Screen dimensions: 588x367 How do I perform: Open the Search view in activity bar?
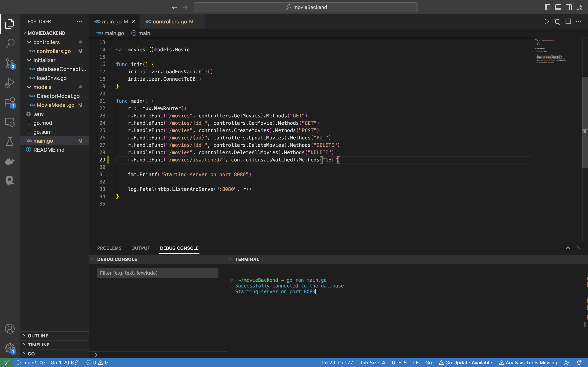pyautogui.click(x=10, y=43)
